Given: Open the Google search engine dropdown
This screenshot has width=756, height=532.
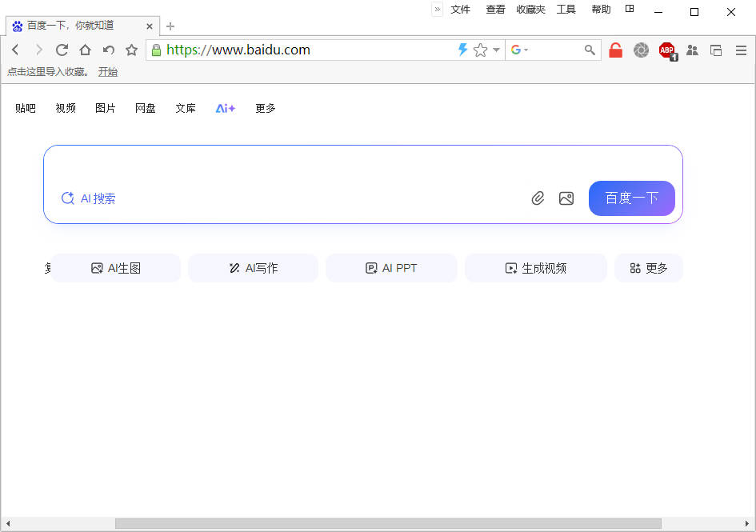Looking at the screenshot, I should pyautogui.click(x=520, y=50).
